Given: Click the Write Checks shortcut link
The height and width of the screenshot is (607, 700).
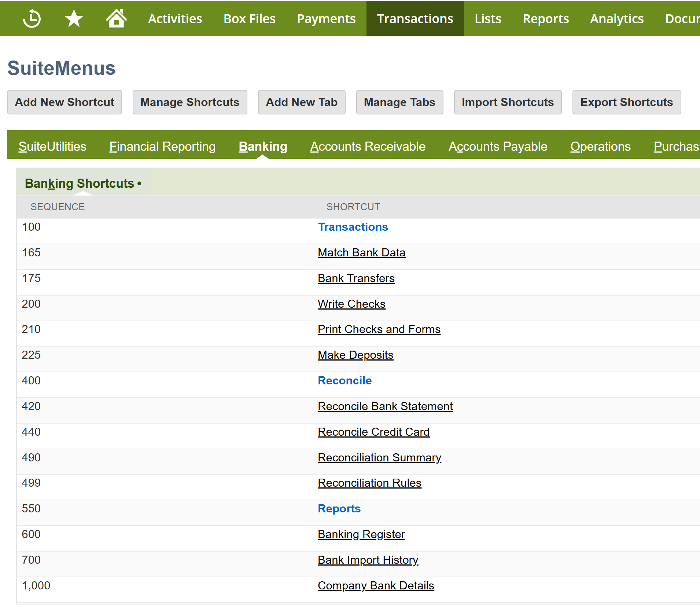Looking at the screenshot, I should pyautogui.click(x=351, y=304).
